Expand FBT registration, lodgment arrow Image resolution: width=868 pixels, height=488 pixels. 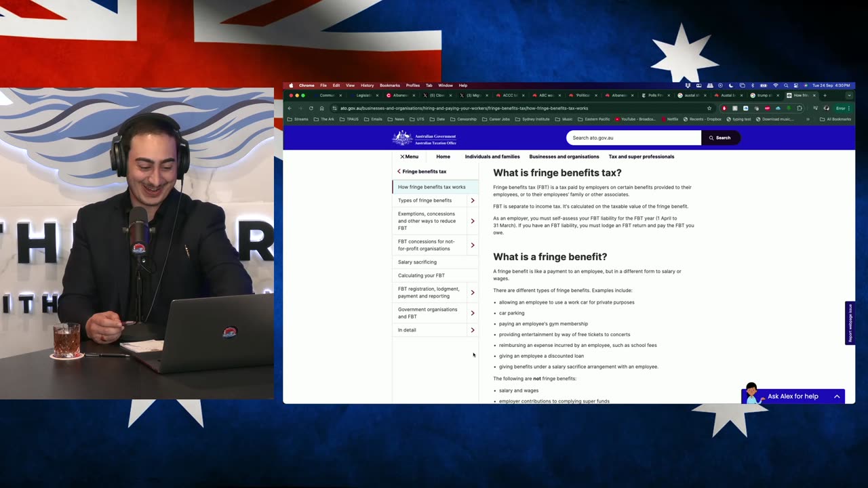473,293
